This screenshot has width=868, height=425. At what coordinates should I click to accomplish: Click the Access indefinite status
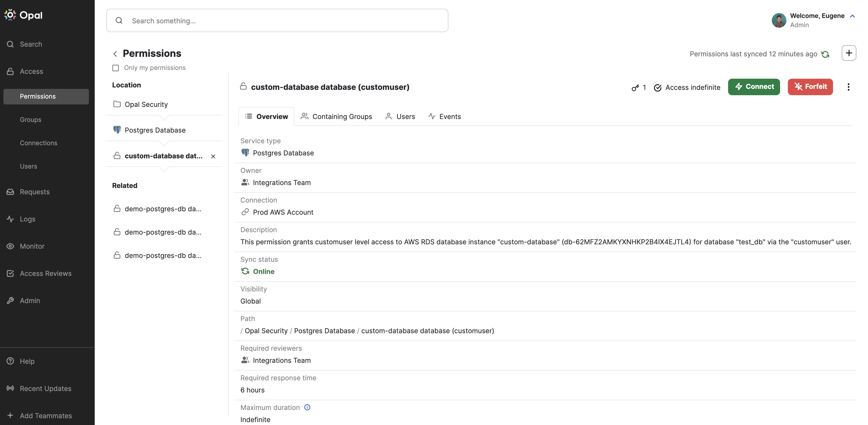[x=687, y=88]
